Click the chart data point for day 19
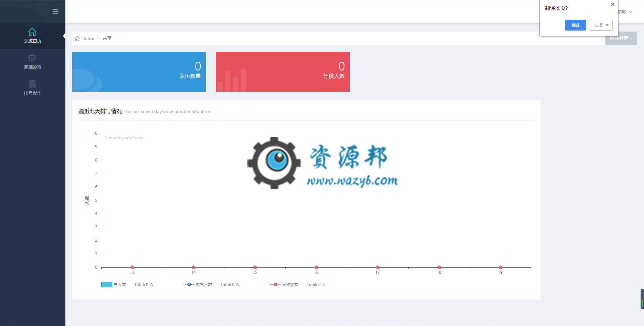Image resolution: width=644 pixels, height=326 pixels. point(500,267)
